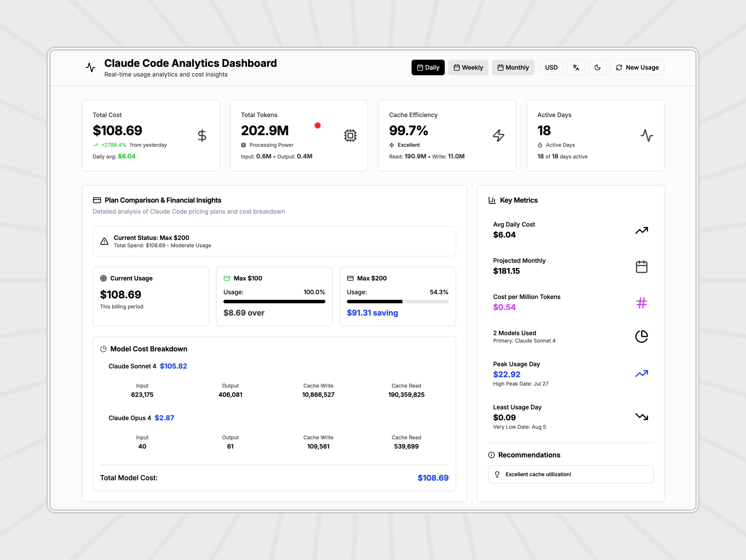Click the New Usage refresh button
This screenshot has width=746, height=560.
637,68
